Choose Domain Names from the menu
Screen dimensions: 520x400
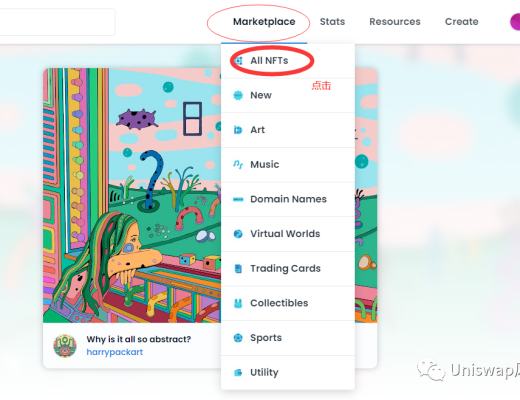288,199
